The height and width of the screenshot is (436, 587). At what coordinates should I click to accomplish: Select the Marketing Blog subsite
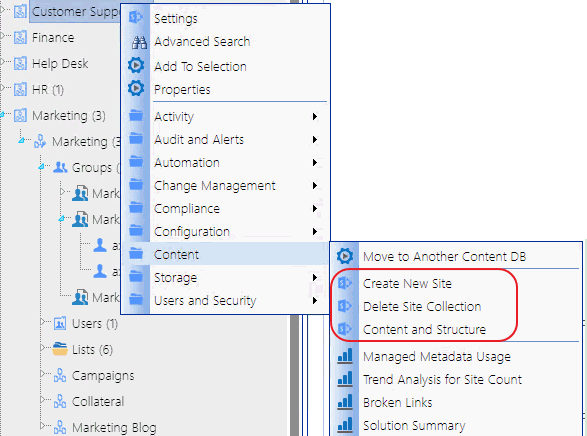tap(114, 427)
